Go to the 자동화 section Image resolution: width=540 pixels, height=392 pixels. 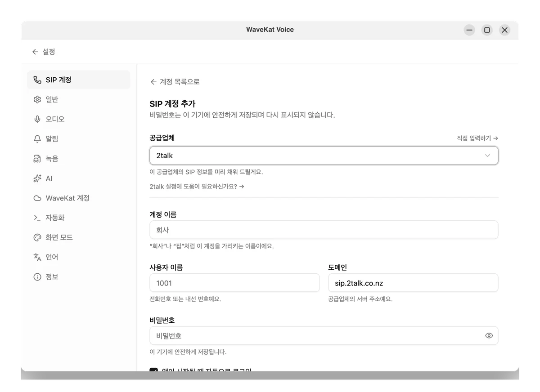click(x=79, y=218)
